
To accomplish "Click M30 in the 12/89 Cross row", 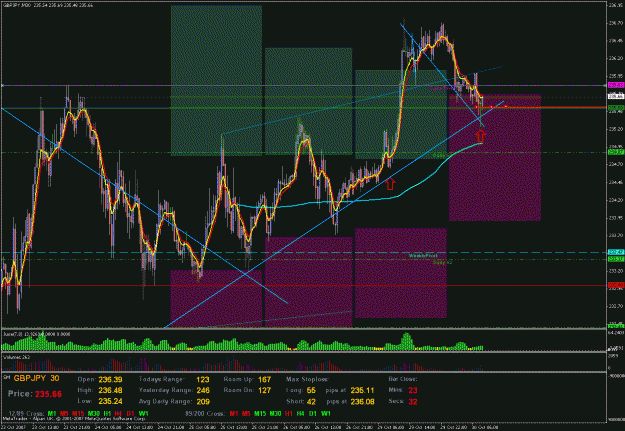I will (94, 414).
